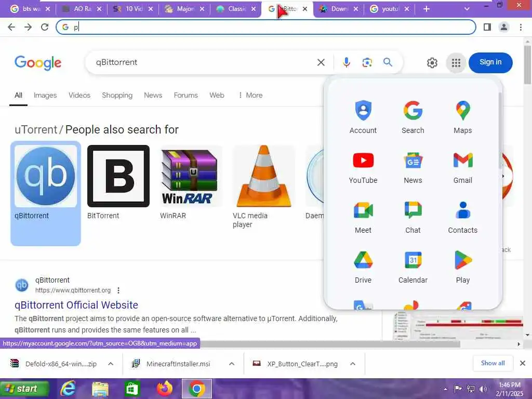Open the Chrome three-dot menu
This screenshot has width=532, height=399.
[x=521, y=27]
